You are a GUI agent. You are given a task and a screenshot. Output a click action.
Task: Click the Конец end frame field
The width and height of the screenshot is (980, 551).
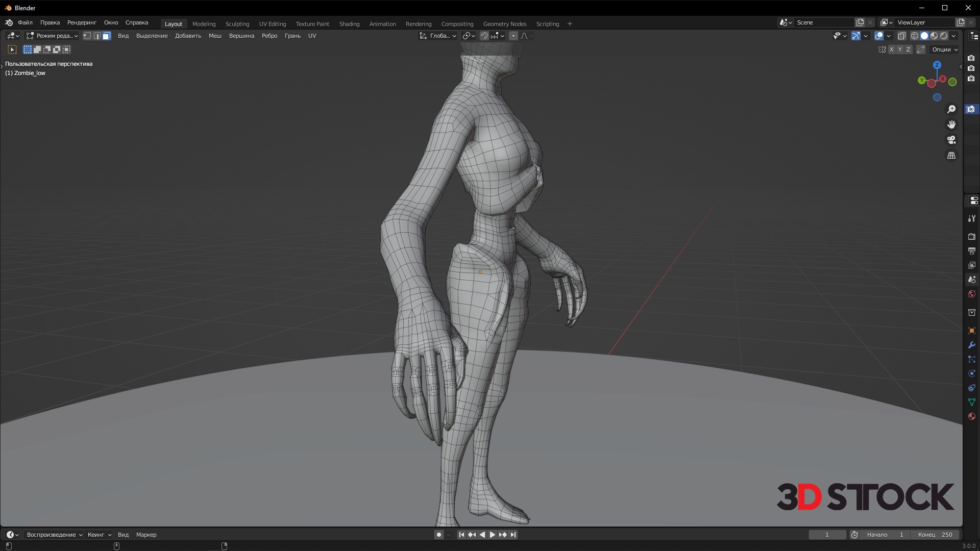(935, 535)
